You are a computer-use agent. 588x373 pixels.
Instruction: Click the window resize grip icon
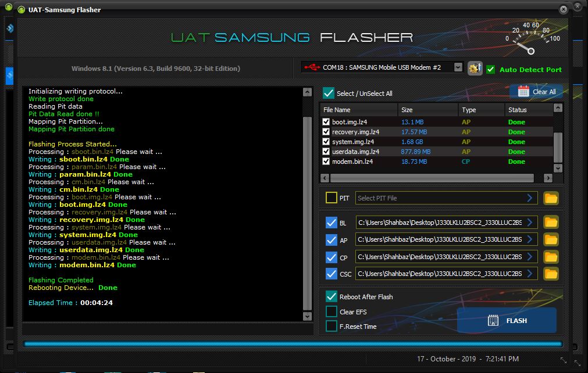[x=563, y=360]
